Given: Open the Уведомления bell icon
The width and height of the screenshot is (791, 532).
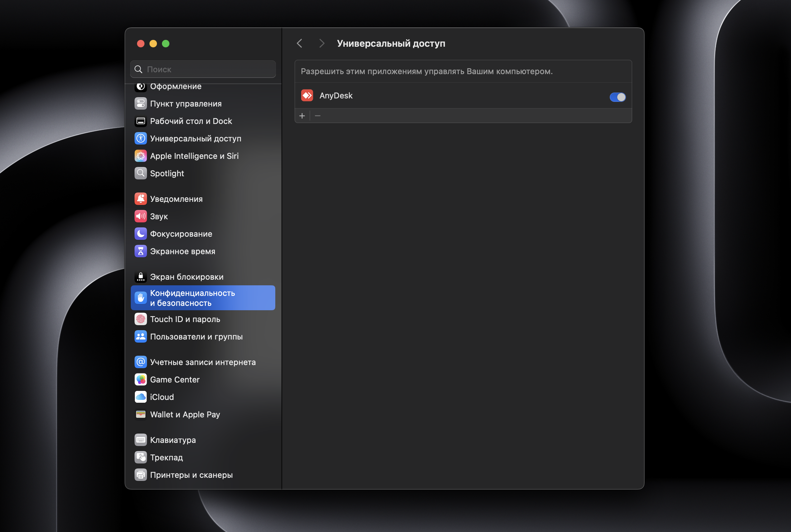Looking at the screenshot, I should [140, 199].
